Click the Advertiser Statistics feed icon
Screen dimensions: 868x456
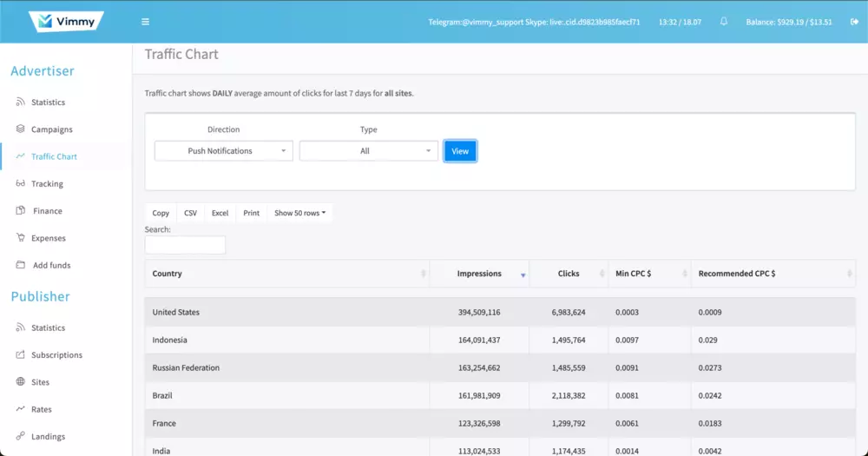point(21,102)
